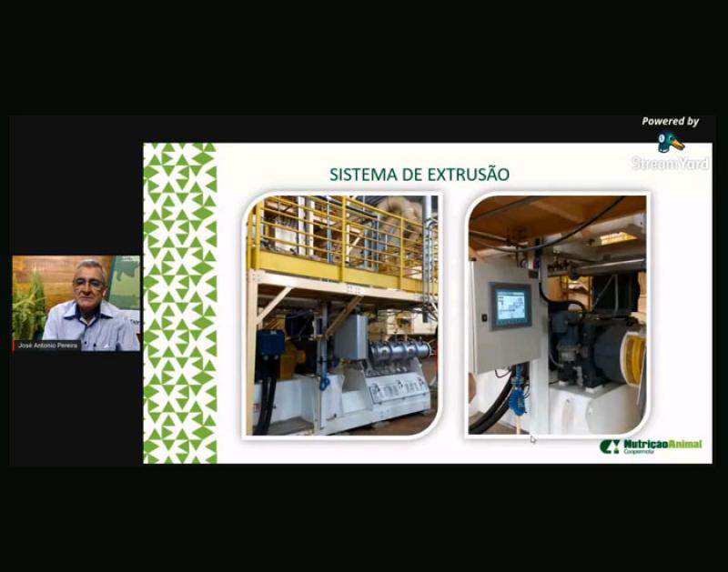Viewport: 728px width, 572px height.
Task: Click the Nutrição Animal Coopermota logo
Action: (x=651, y=447)
